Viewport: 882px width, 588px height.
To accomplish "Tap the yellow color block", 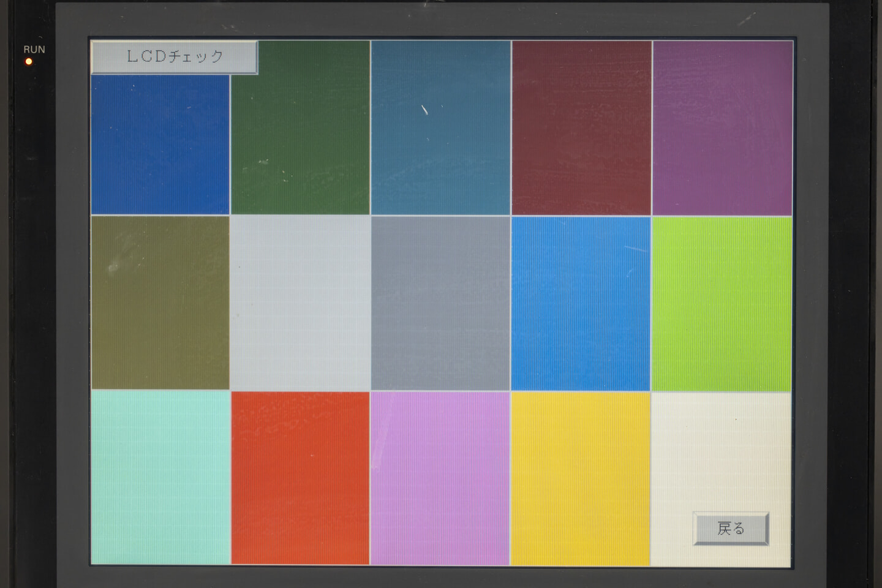I will tap(580, 477).
